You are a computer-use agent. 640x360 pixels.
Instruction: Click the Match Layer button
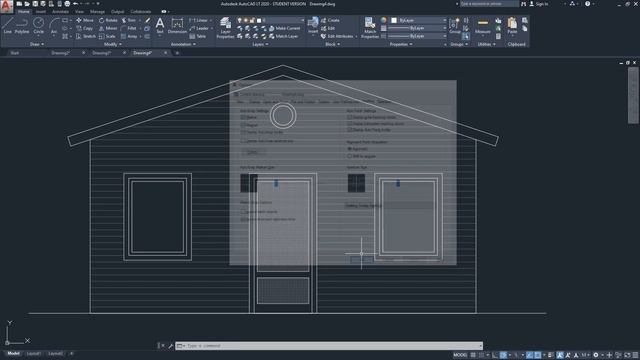[x=283, y=36]
